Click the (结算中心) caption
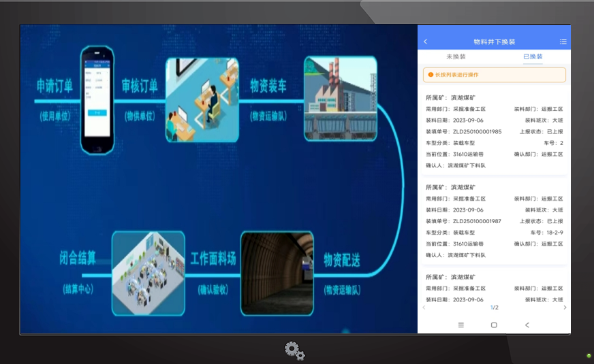This screenshot has height=364, width=594. click(78, 289)
